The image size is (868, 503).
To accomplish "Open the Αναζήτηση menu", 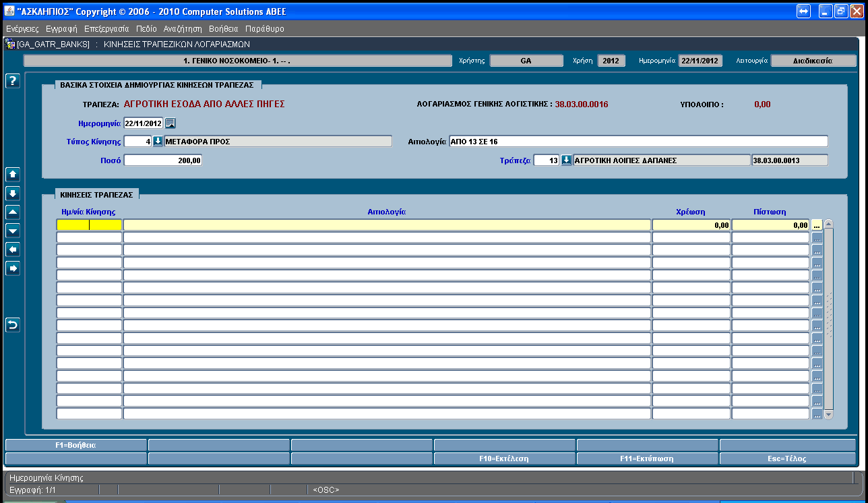I will tap(183, 29).
